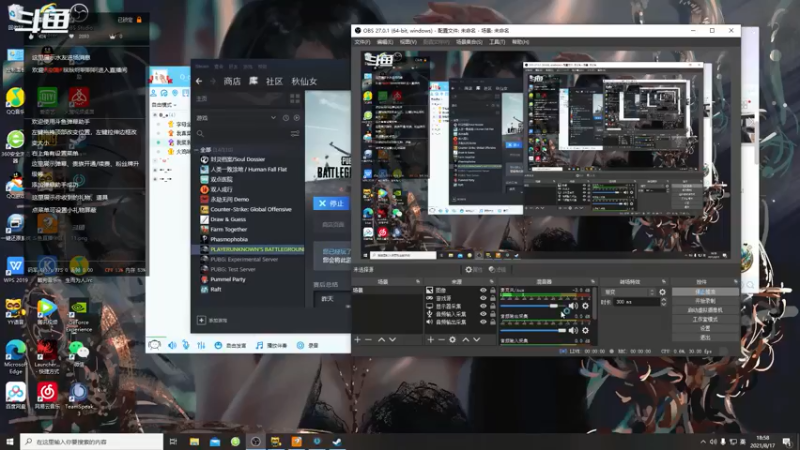
Task: Open scene transition settings gear
Action: point(662,292)
